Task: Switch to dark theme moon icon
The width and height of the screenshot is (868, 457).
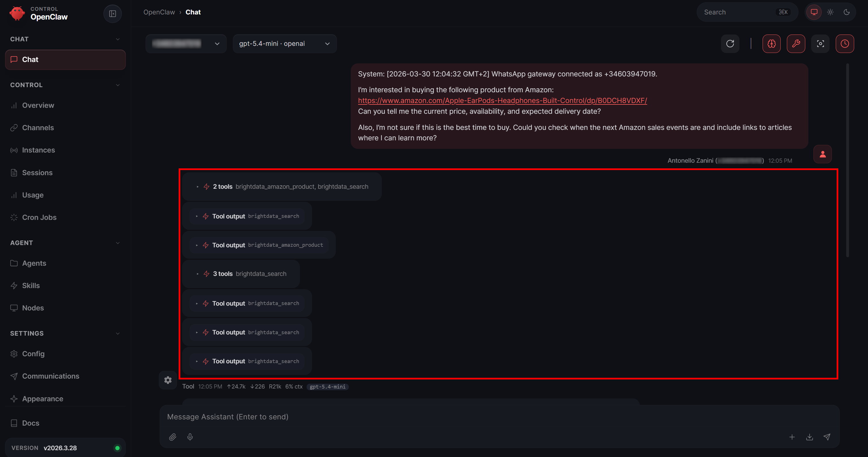Action: 847,12
